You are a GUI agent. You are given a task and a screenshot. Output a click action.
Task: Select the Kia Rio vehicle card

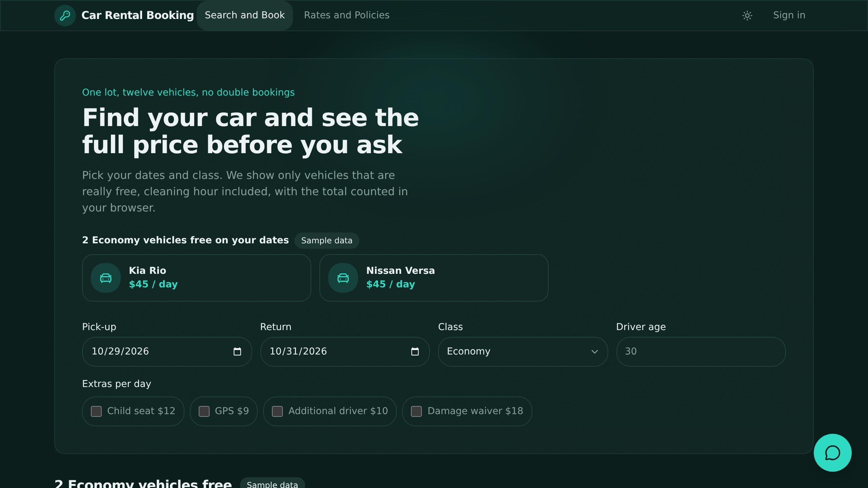[196, 278]
